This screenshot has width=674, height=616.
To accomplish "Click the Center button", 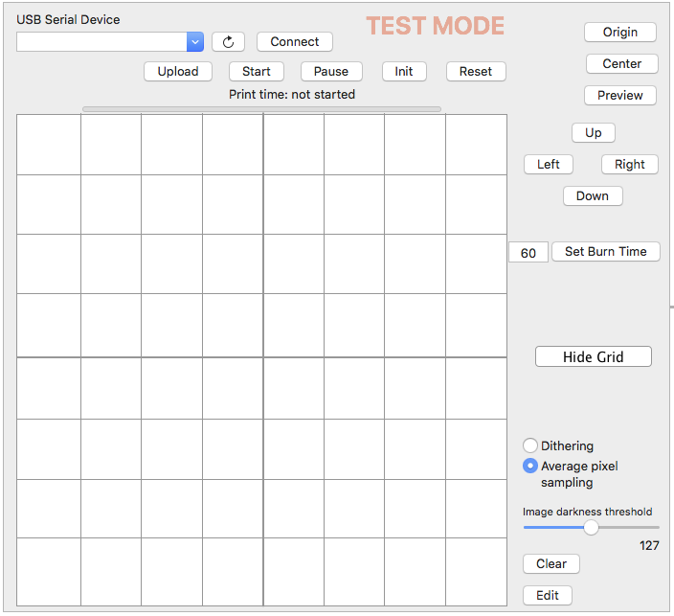I will [x=621, y=63].
